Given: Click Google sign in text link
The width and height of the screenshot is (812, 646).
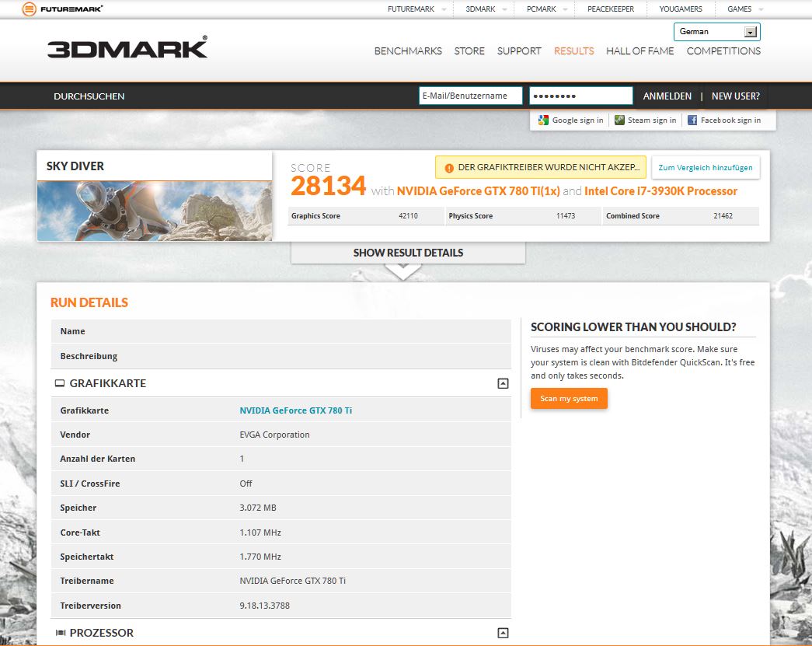Looking at the screenshot, I should tap(577, 120).
